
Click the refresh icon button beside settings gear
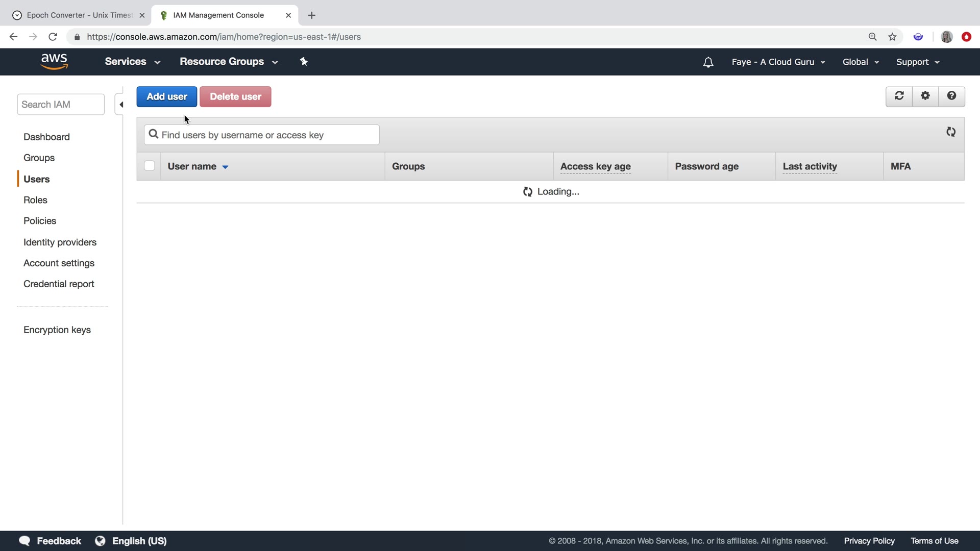point(899,96)
